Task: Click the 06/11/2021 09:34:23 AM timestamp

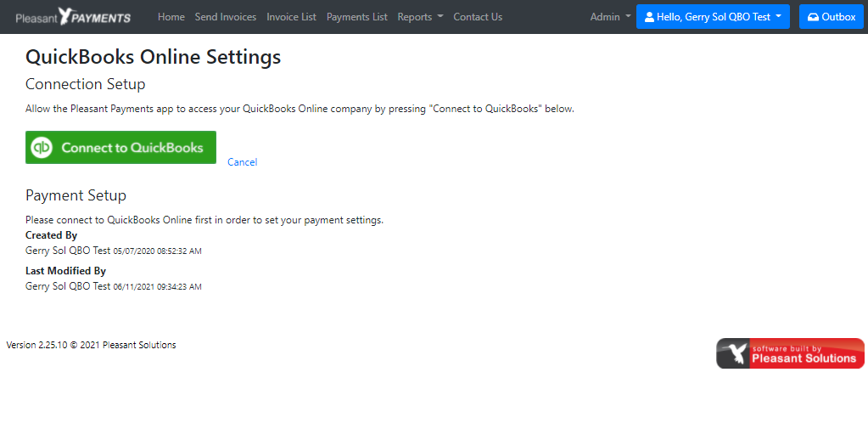Action: pos(158,287)
